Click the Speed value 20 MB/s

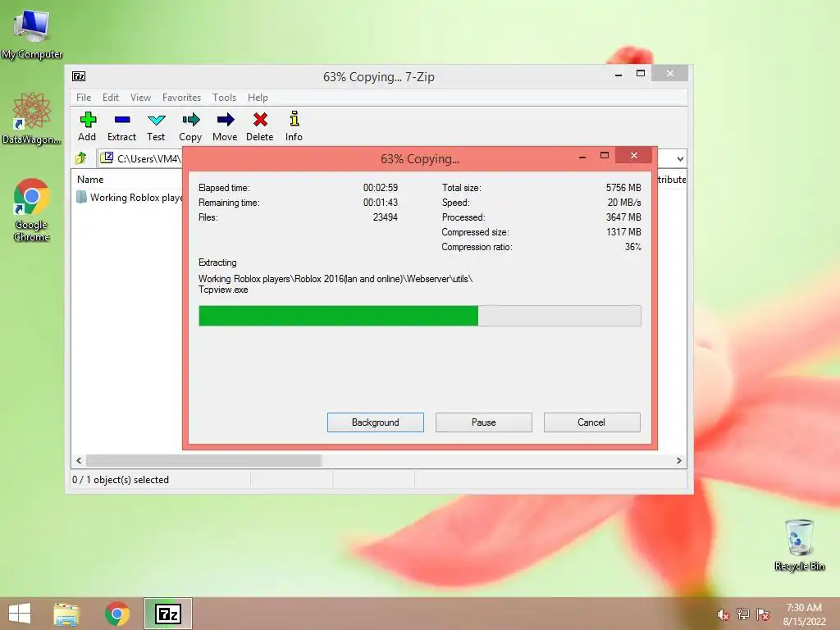pos(624,203)
